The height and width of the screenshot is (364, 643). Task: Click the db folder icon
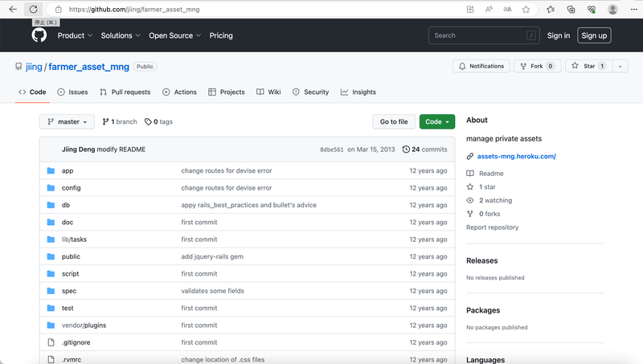[x=51, y=205]
